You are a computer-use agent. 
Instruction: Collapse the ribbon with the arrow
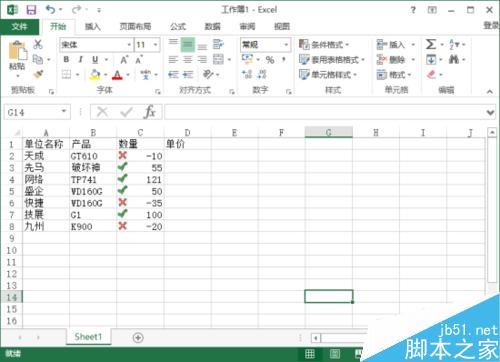[x=489, y=91]
